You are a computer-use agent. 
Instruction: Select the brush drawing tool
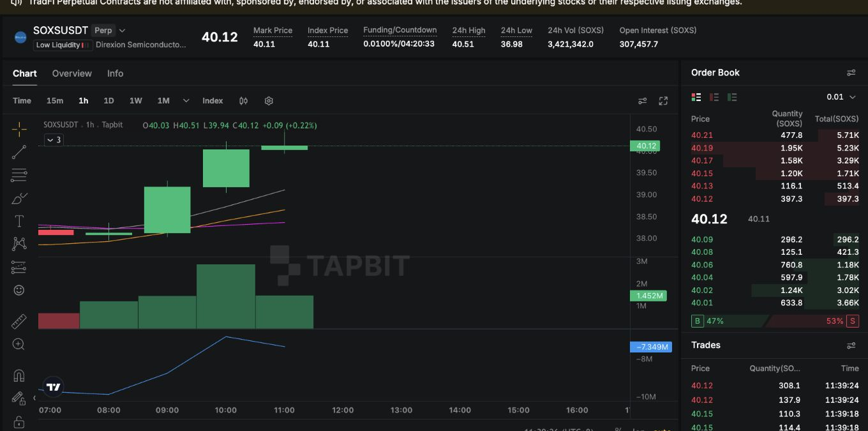pos(19,199)
